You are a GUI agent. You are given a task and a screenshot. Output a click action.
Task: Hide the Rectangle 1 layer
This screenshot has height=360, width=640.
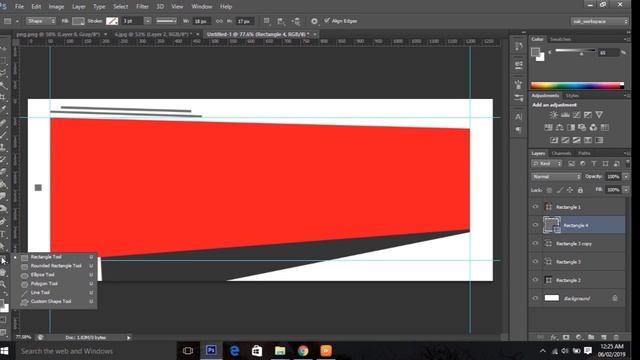[x=535, y=207]
